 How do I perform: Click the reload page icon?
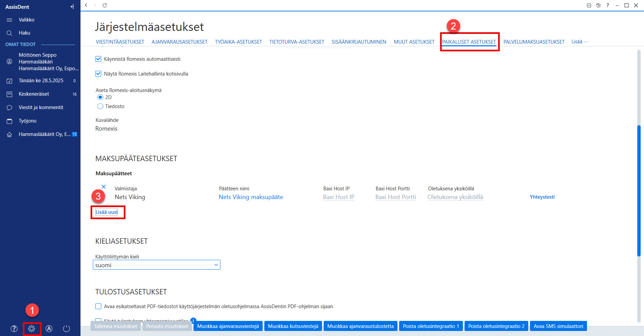[x=105, y=5]
